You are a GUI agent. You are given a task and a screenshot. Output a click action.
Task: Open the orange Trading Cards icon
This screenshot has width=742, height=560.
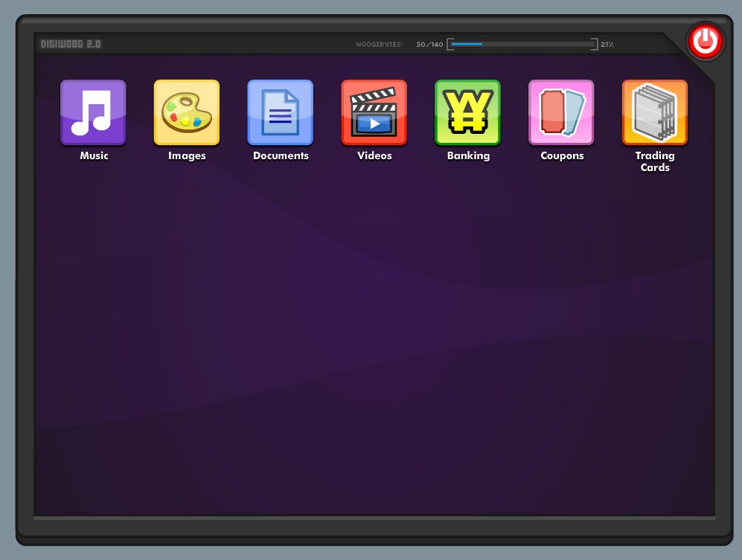click(x=655, y=112)
